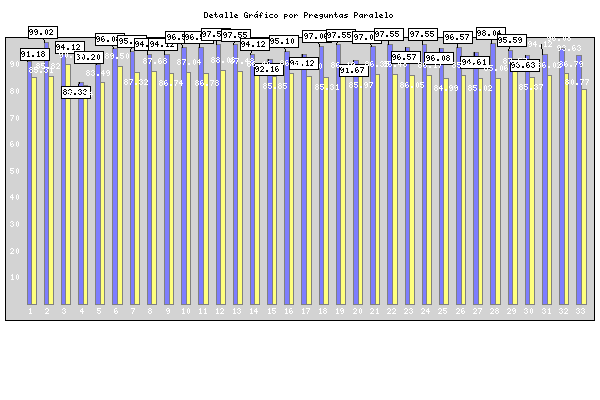Click the white value label 87.04
This screenshot has width=600, height=400.
189,62
